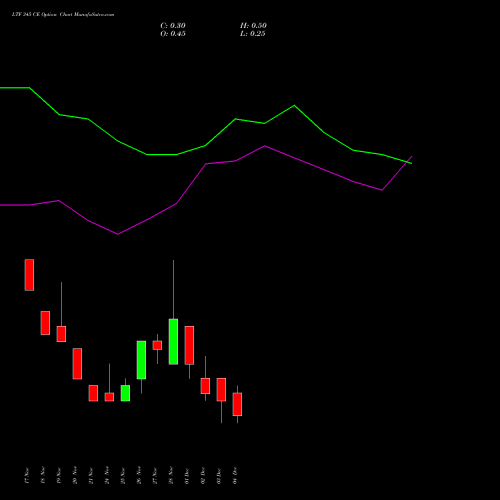Select the red candlestick for 01 Dec
The width and height of the screenshot is (500, 500).
pos(189,345)
